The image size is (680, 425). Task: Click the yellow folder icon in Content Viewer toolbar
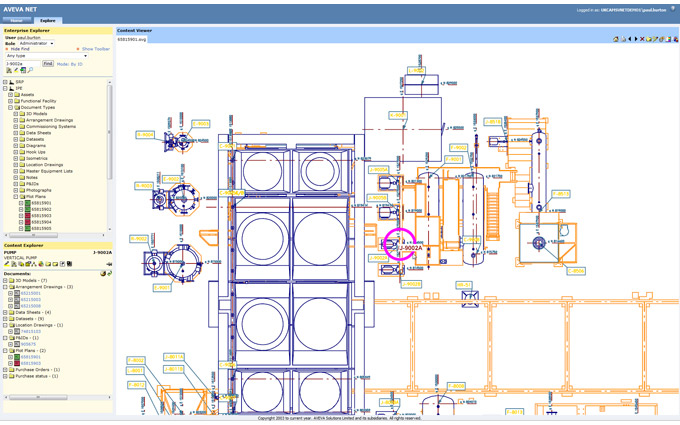(x=649, y=39)
